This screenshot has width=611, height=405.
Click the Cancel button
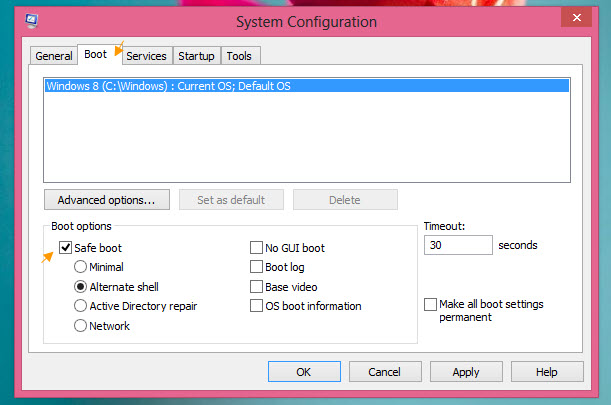click(x=385, y=371)
